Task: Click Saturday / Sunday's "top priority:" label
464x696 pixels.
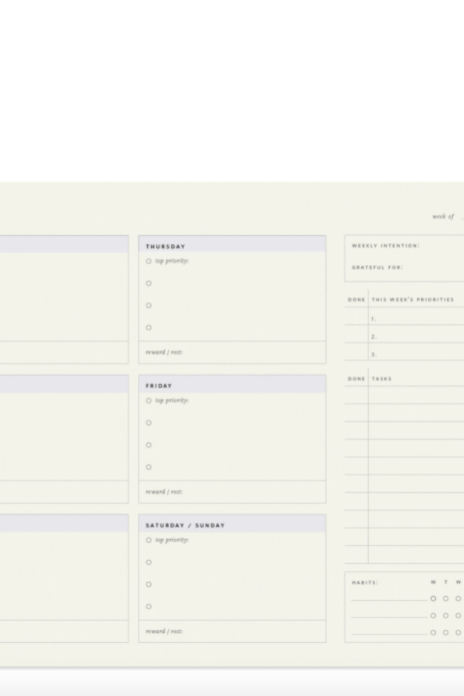Action: tap(172, 540)
